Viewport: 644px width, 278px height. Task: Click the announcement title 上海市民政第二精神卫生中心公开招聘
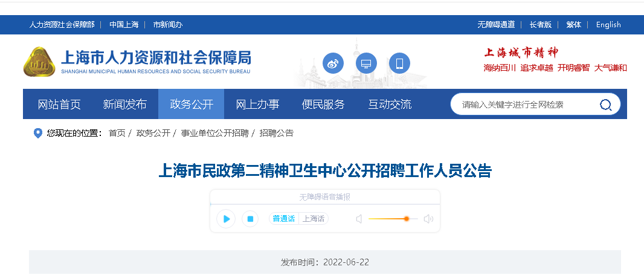325,171
